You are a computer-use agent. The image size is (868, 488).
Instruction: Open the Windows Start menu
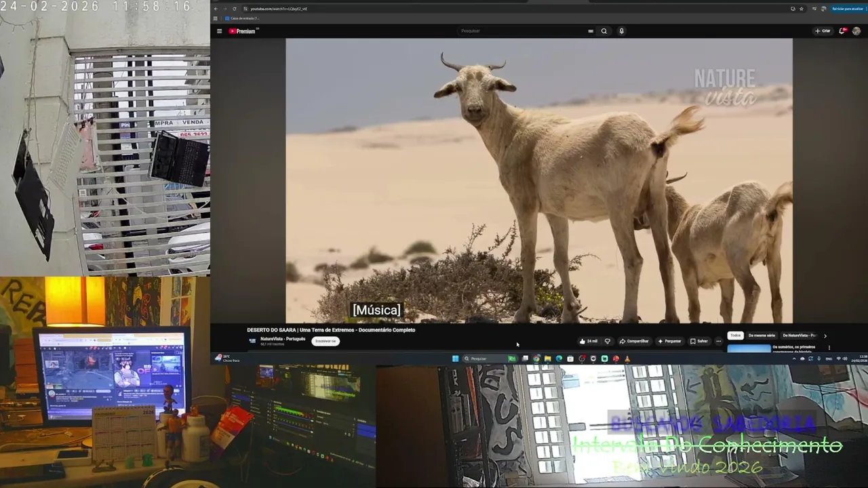pos(456,359)
